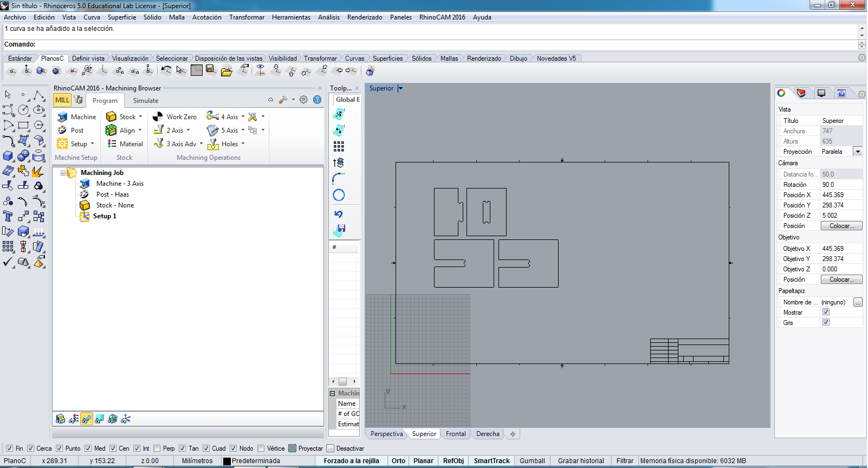Open the Proyección dropdown arrow

click(858, 152)
